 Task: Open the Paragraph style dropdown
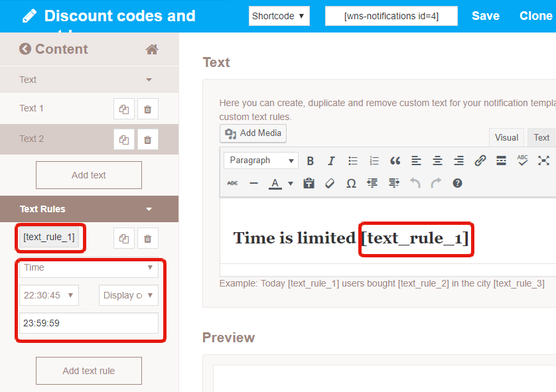(260, 161)
